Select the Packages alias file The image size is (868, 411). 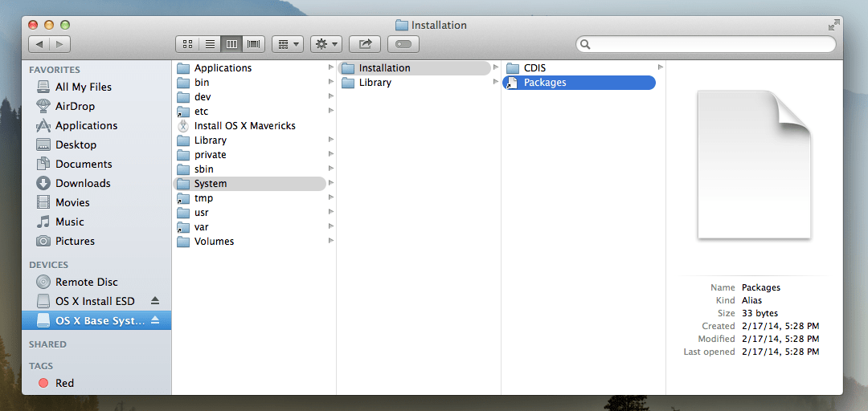[x=579, y=83]
